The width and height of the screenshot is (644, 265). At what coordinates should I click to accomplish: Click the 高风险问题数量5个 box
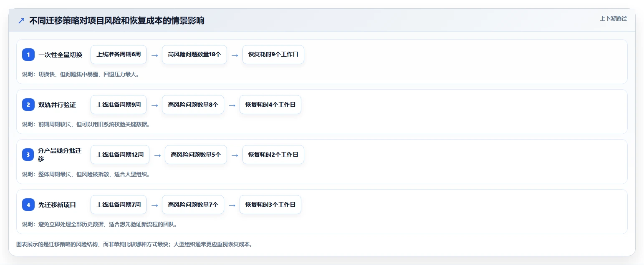click(196, 155)
